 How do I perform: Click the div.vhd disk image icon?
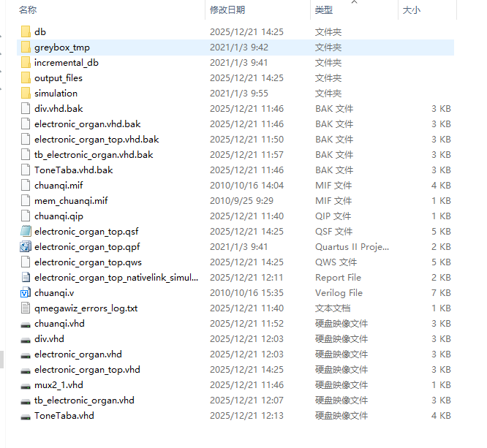(26, 340)
